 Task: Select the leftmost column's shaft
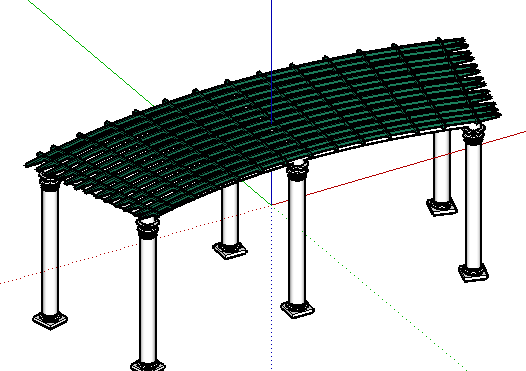tap(50, 252)
